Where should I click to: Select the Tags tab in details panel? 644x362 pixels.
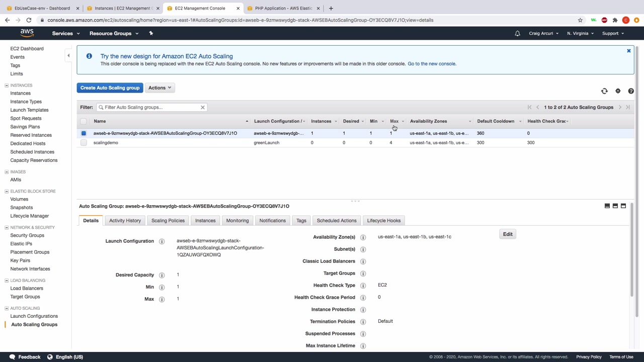pos(301,221)
